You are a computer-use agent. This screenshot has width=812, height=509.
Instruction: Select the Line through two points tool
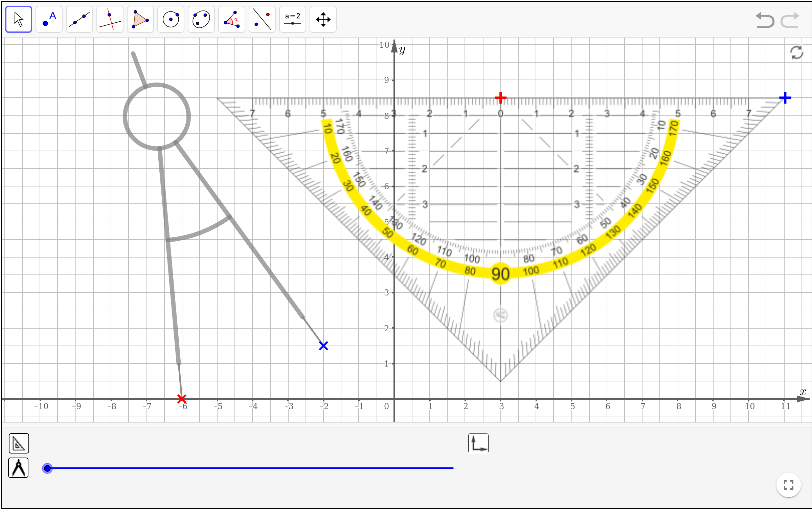pos(80,19)
